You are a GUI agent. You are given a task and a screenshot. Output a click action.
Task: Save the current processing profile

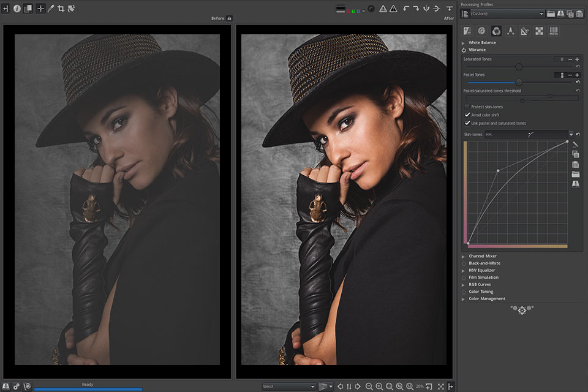click(x=560, y=13)
